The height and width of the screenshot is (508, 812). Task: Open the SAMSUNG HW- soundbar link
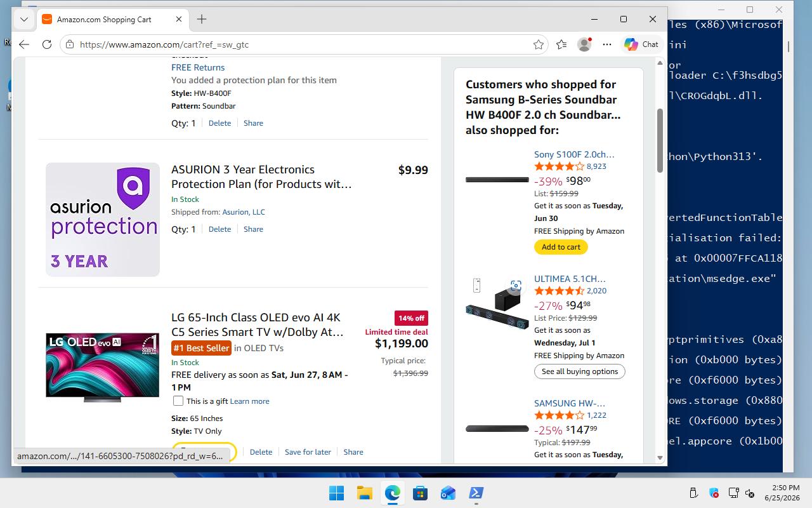pos(570,403)
